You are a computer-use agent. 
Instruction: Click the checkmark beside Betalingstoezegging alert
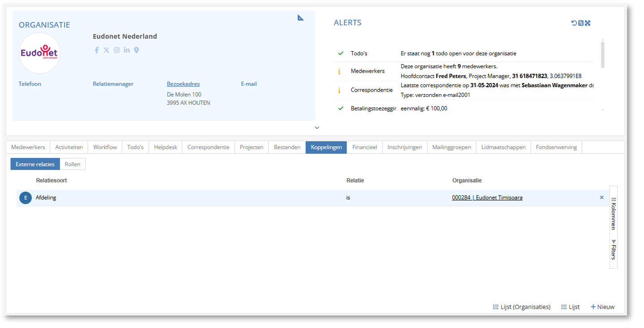[341, 108]
